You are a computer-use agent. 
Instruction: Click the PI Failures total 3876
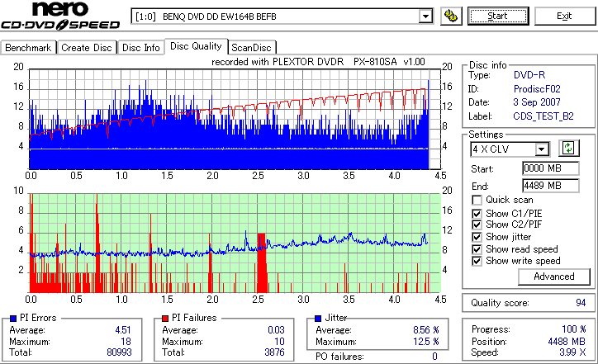[274, 352]
